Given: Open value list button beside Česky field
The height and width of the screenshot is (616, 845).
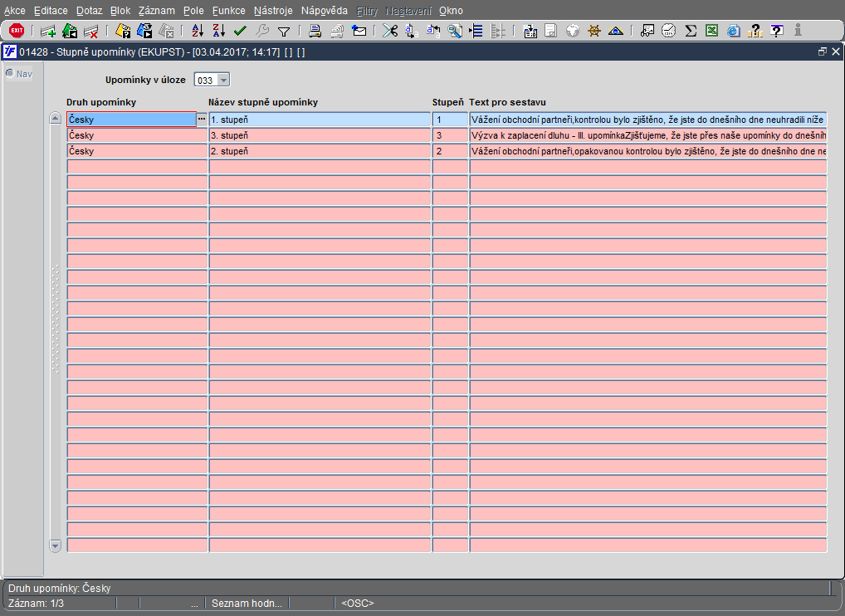Looking at the screenshot, I should click(x=202, y=120).
